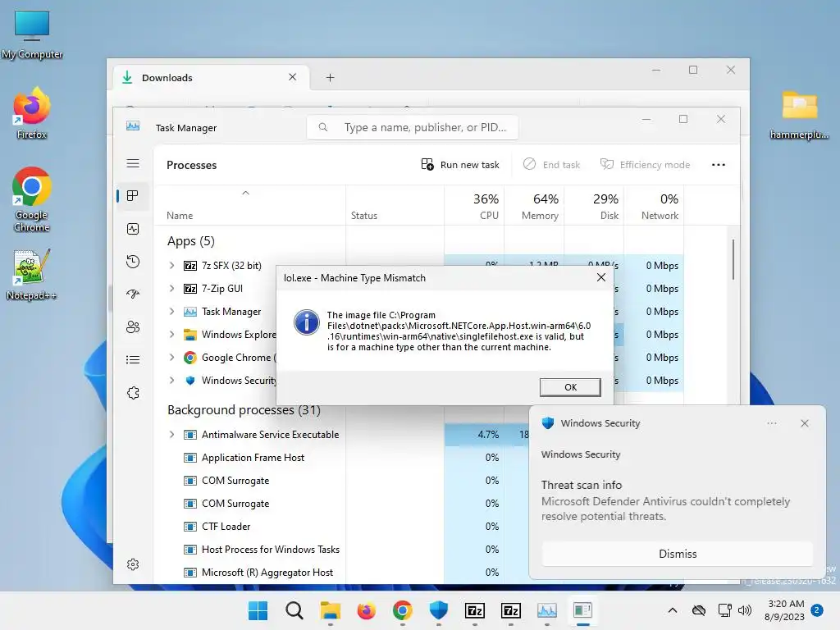
Task: Open Task Manager more options ellipsis
Action: click(x=719, y=164)
